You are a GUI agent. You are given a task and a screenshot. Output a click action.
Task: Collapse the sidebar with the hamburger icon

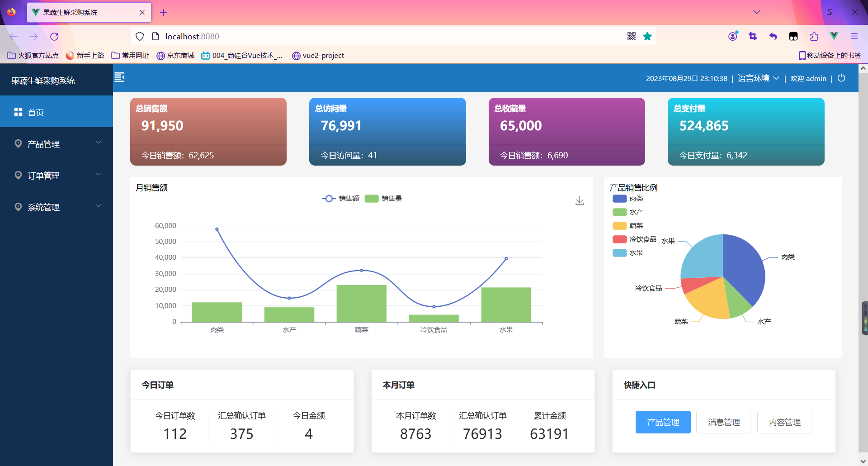pyautogui.click(x=119, y=77)
